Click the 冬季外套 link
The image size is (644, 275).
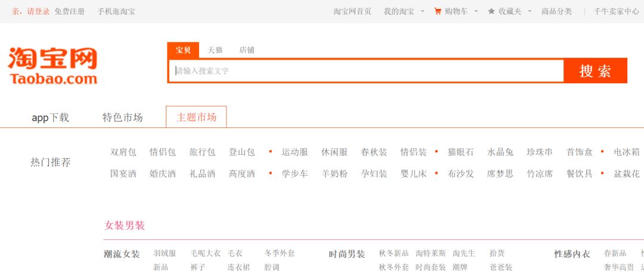point(280,254)
